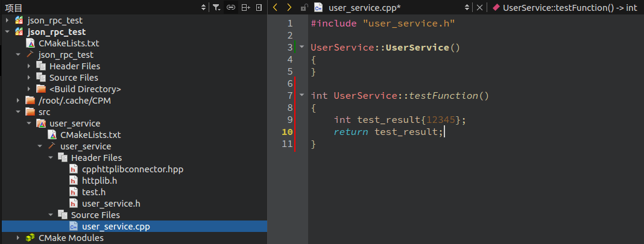Hide the sidebar with collapse icon
The width and height of the screenshot is (644, 244).
point(259,7)
